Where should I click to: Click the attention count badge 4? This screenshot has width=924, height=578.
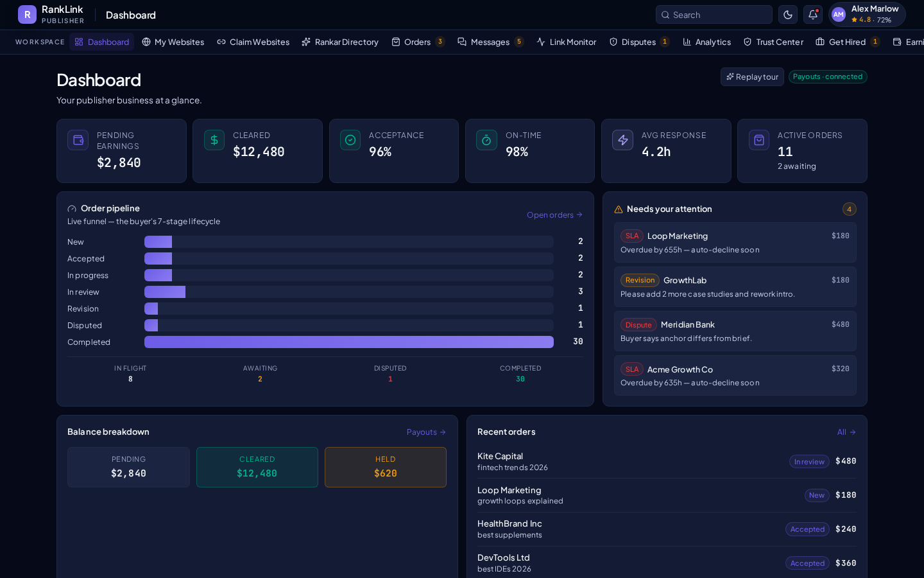tap(849, 209)
